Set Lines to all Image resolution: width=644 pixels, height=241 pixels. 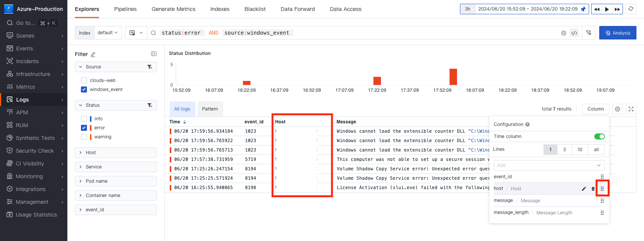pos(597,150)
